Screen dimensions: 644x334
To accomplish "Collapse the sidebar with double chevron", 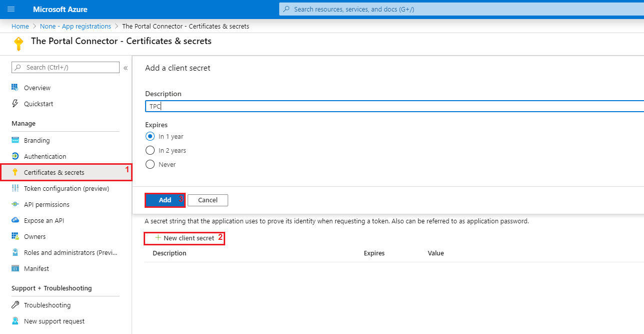I will tap(126, 68).
